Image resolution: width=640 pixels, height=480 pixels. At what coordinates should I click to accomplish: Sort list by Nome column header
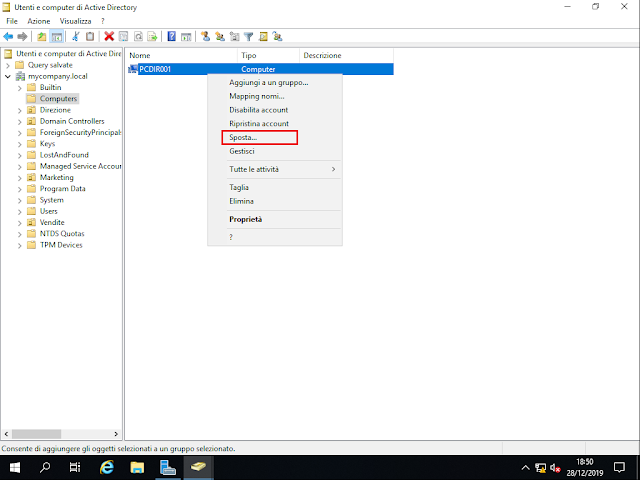click(181, 56)
